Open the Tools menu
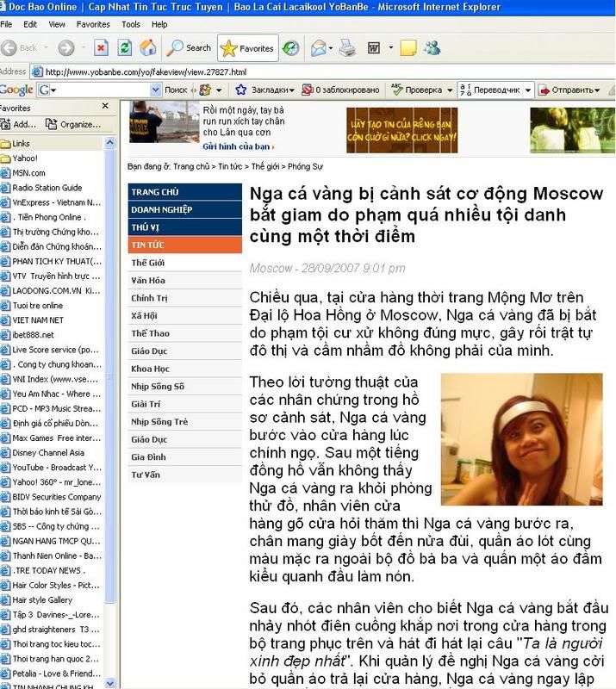The height and width of the screenshot is (689, 616). coord(131,24)
